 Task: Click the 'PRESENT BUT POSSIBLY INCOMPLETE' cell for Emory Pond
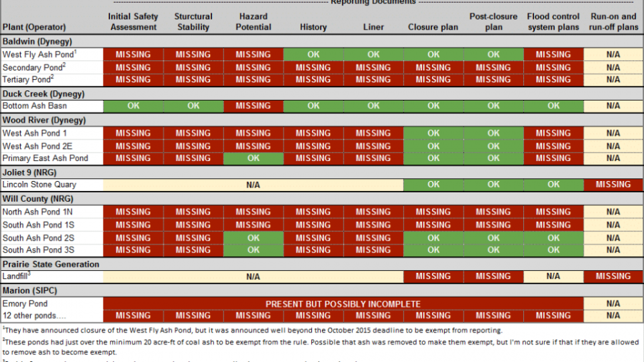click(343, 304)
